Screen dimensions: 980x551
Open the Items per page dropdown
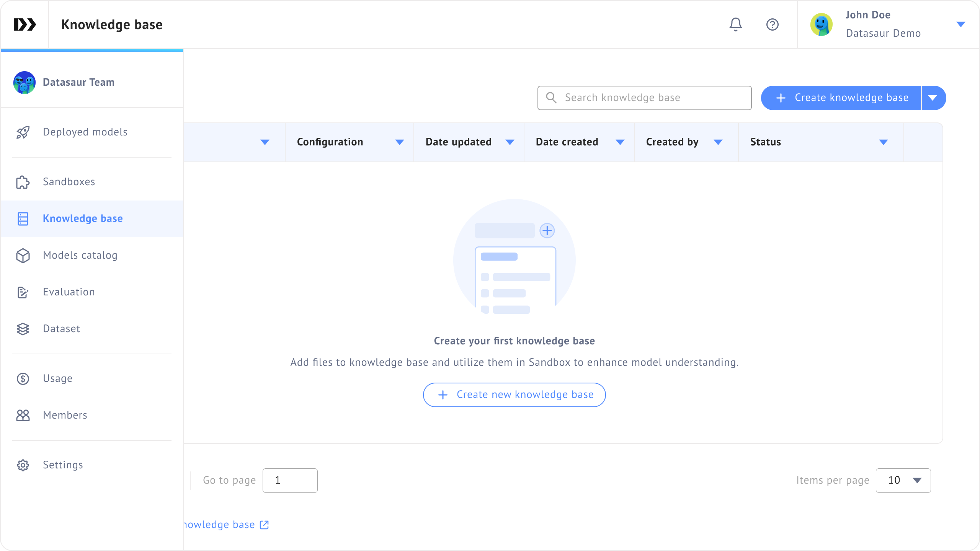(x=903, y=481)
